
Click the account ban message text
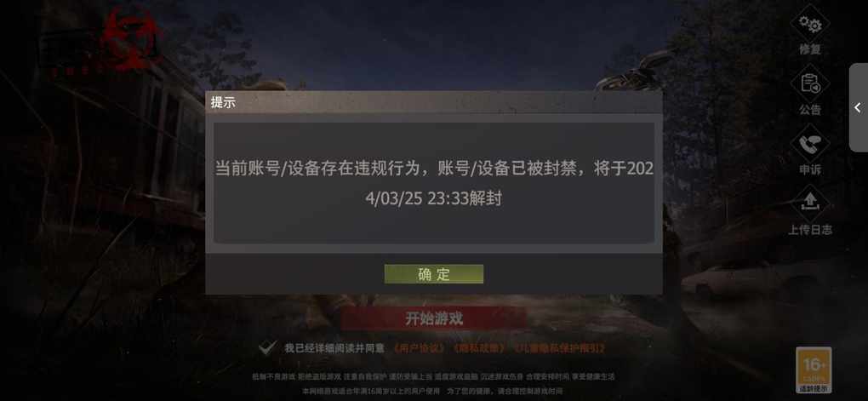pos(434,183)
